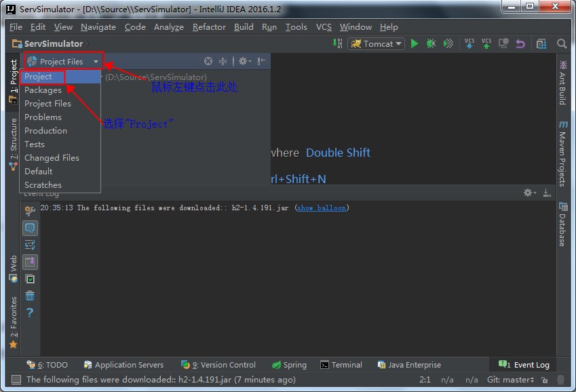The height and width of the screenshot is (392, 576).
Task: Toggle soft wraps icon in Event Log
Action: pos(30,245)
